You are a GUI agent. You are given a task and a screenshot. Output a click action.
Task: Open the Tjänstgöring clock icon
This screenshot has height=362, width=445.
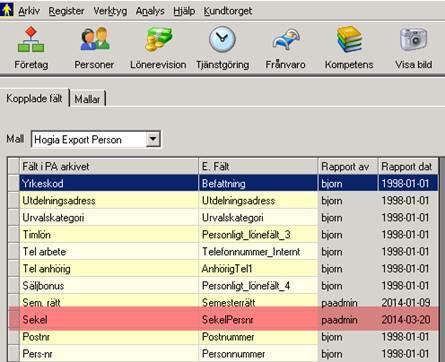222,39
